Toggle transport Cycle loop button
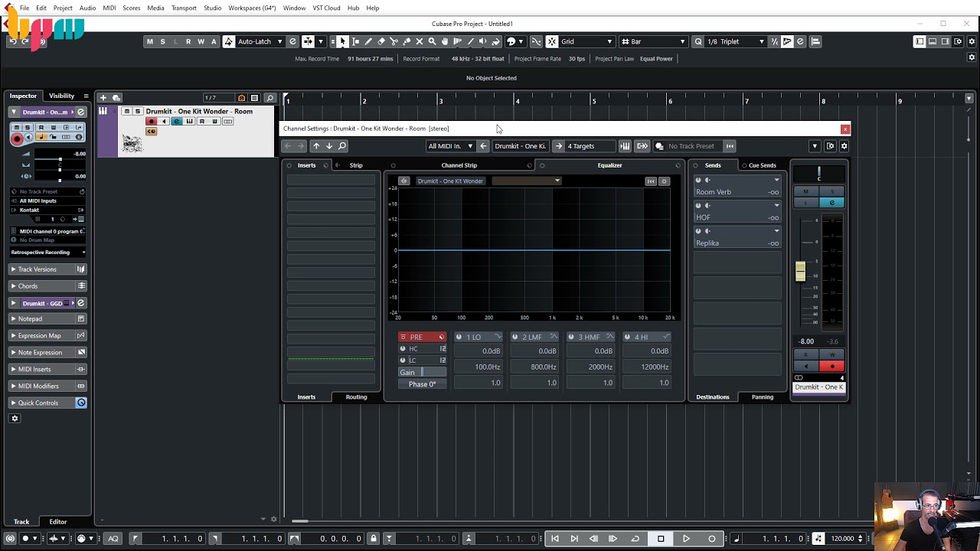 [635, 539]
